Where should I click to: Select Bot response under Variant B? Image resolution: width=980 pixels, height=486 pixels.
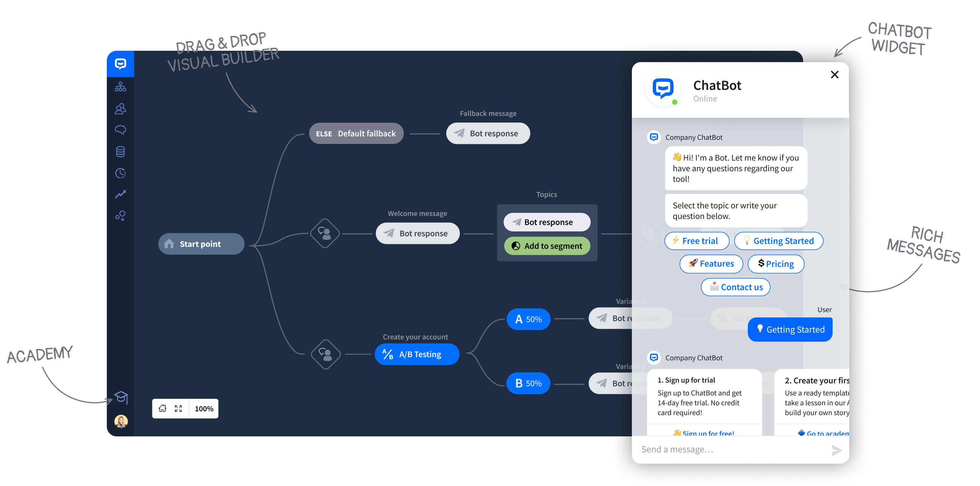[x=611, y=383]
